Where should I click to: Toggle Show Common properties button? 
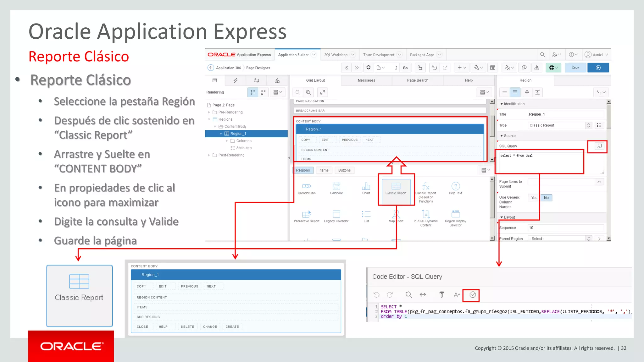click(x=504, y=92)
